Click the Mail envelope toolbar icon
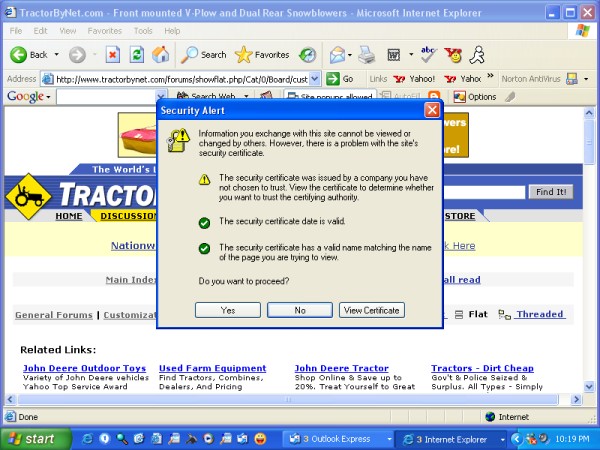The image size is (600, 450). 338,55
